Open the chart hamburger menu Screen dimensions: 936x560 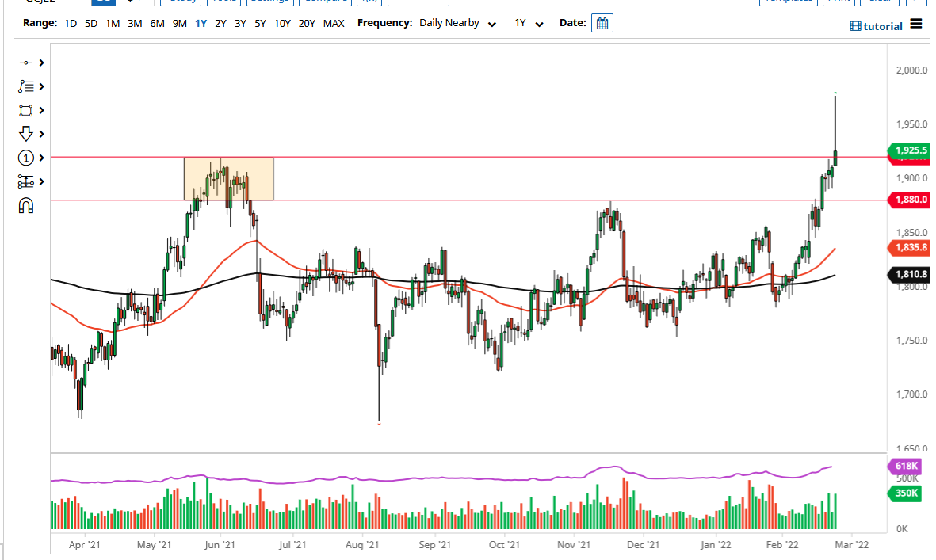pos(918,25)
